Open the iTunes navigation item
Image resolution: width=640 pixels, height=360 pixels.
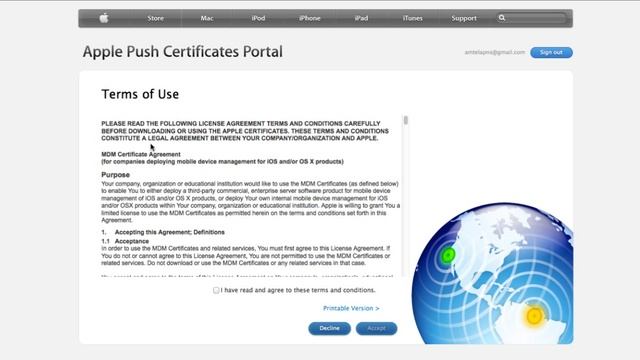pyautogui.click(x=413, y=18)
